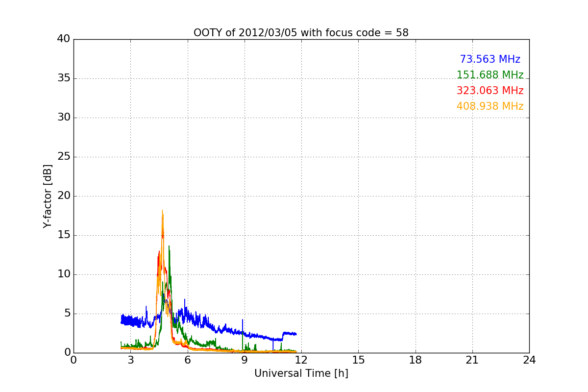The height and width of the screenshot is (392, 588).
Task: Select the 408.938 MHz legend label
Action: pyautogui.click(x=490, y=106)
